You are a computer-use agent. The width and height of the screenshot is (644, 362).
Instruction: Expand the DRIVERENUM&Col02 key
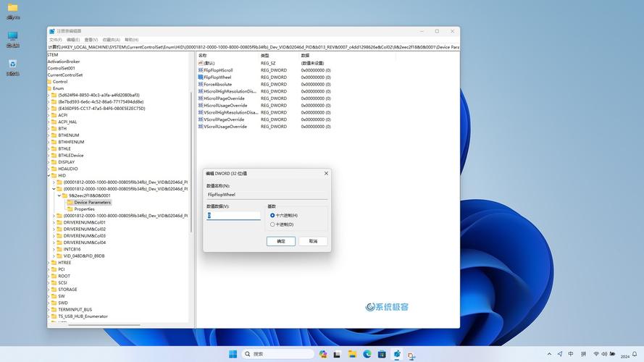[x=54, y=229]
